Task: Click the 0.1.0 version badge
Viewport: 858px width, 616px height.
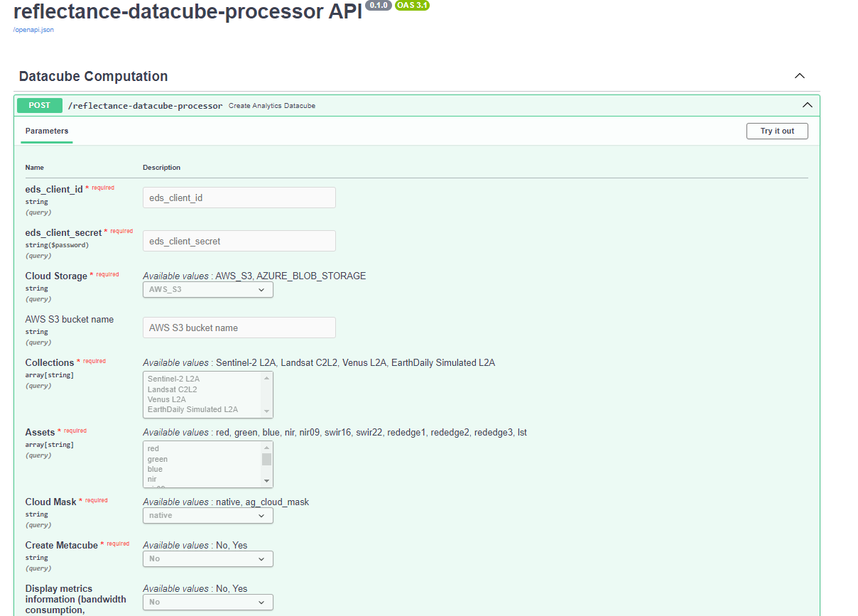Action: click(x=378, y=5)
